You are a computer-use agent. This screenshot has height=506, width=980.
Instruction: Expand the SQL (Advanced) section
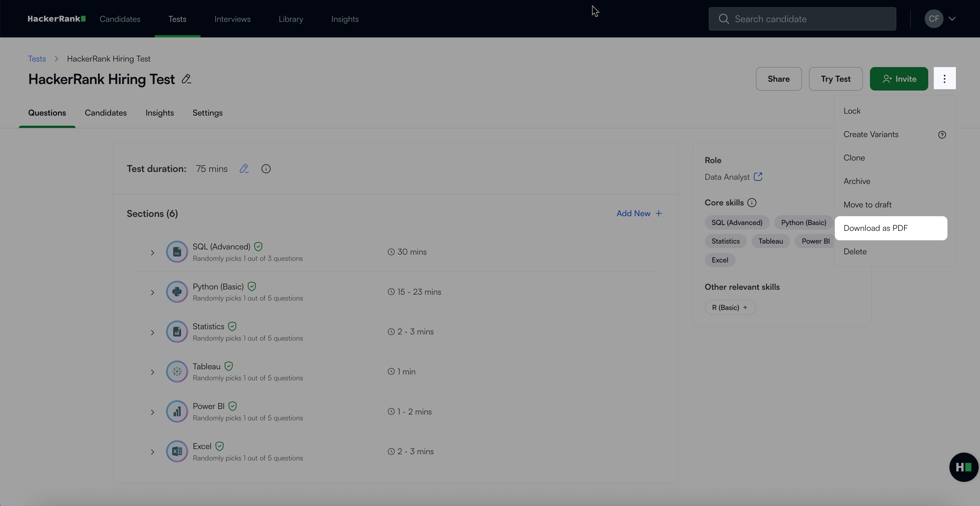152,253
